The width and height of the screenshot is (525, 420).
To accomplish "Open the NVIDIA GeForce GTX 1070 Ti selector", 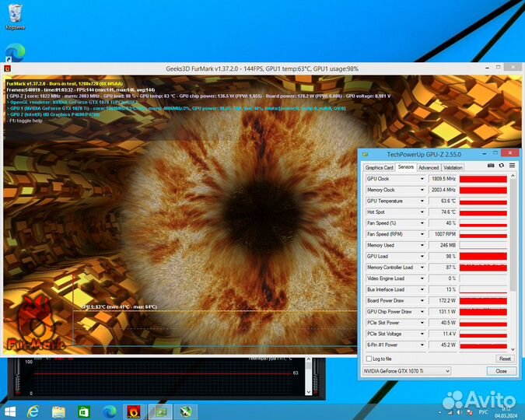I will coord(407,371).
